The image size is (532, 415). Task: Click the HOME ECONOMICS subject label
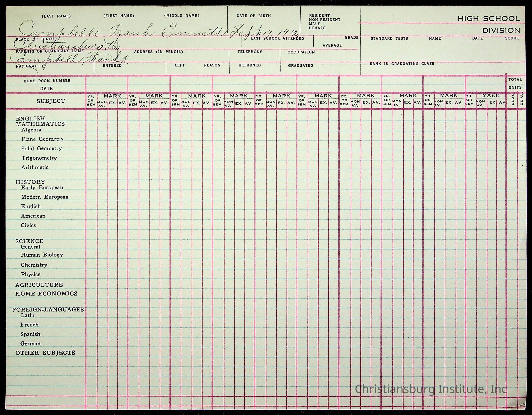click(46, 294)
